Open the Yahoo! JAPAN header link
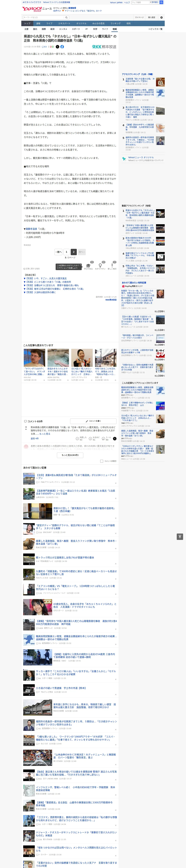 116,2
